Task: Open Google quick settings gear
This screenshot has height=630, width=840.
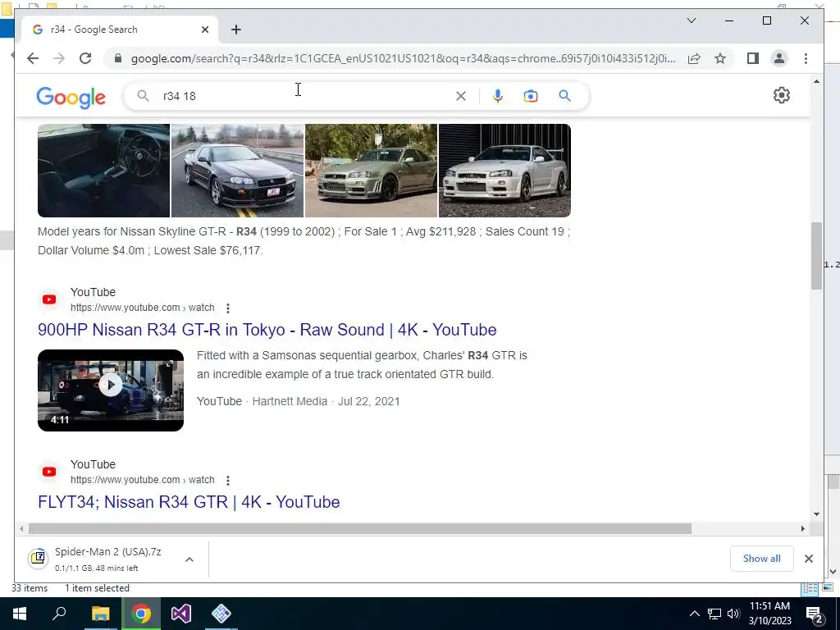Action: pyautogui.click(x=782, y=95)
